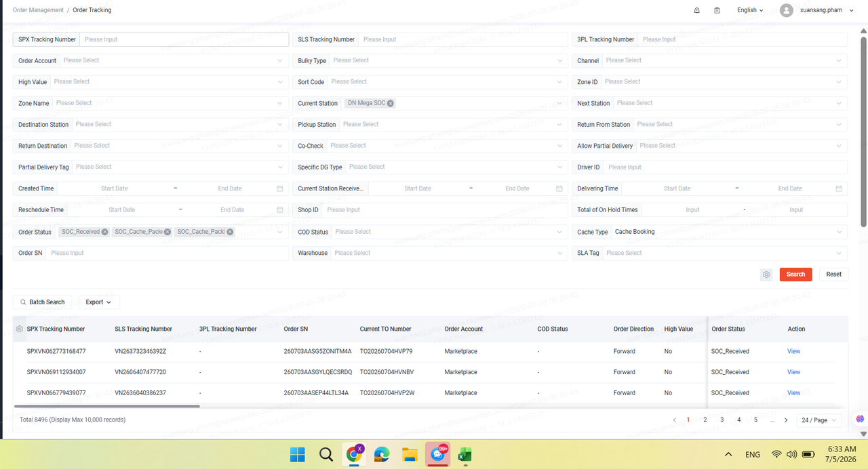Open the notification bell icon
The image size is (868, 469).
[697, 10]
